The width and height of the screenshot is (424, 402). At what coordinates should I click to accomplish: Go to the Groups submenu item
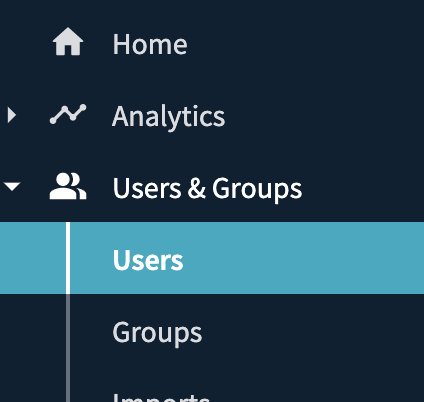[157, 333]
